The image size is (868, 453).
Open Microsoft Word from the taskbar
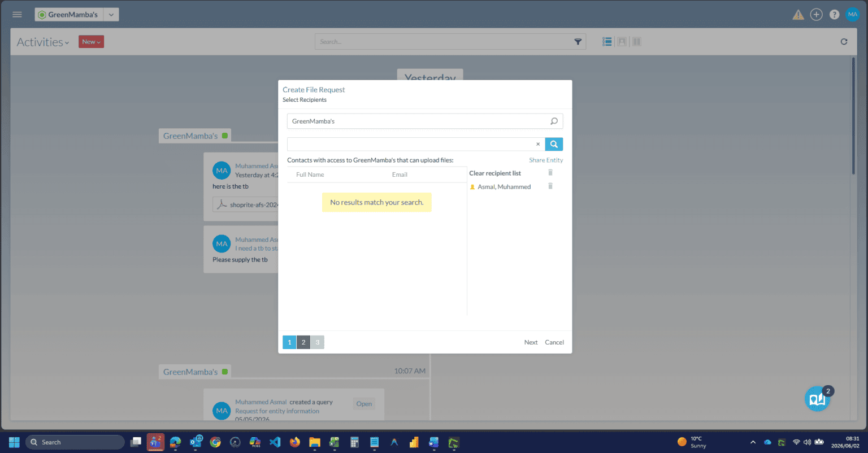tap(433, 442)
